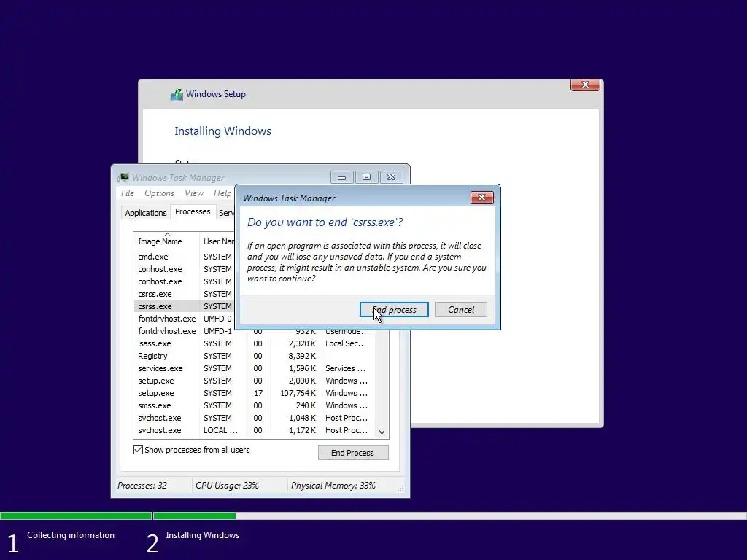Open the View menu in Task Manager
This screenshot has height=560, width=747.
tap(194, 192)
